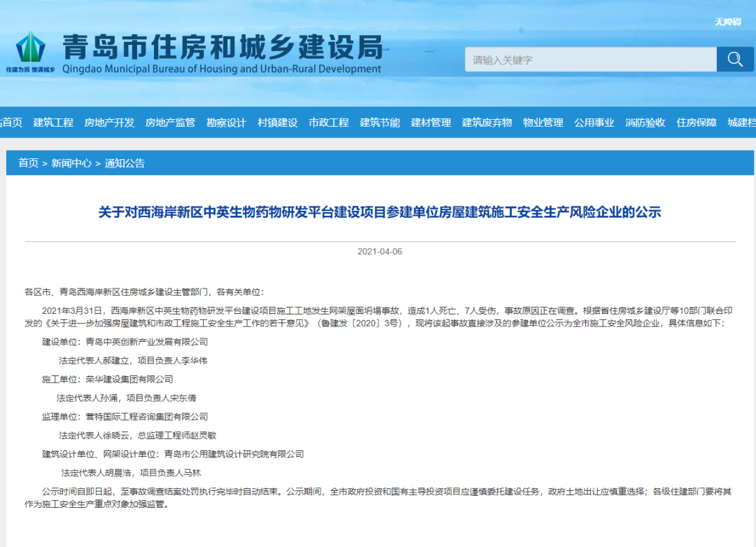Open the 市政工程 menu item
The height and width of the screenshot is (547, 756).
coord(329,123)
